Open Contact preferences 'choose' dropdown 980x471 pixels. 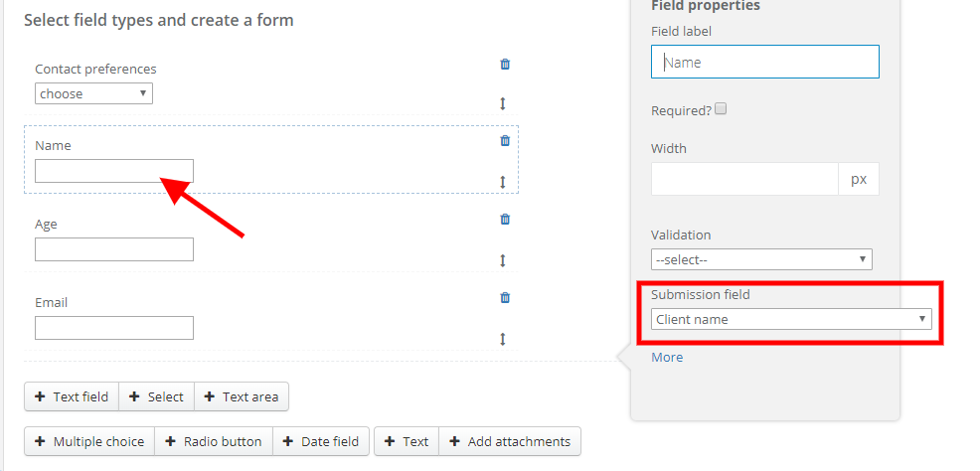[x=93, y=93]
